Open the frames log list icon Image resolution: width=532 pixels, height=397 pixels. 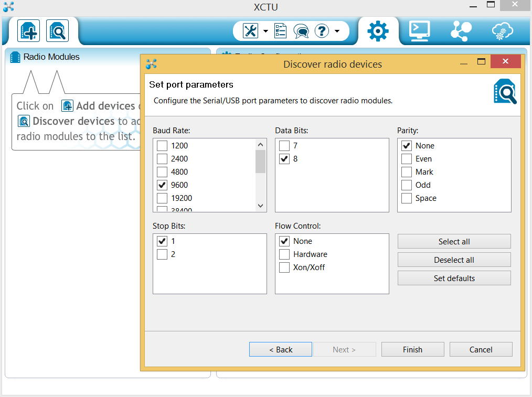pyautogui.click(x=280, y=31)
